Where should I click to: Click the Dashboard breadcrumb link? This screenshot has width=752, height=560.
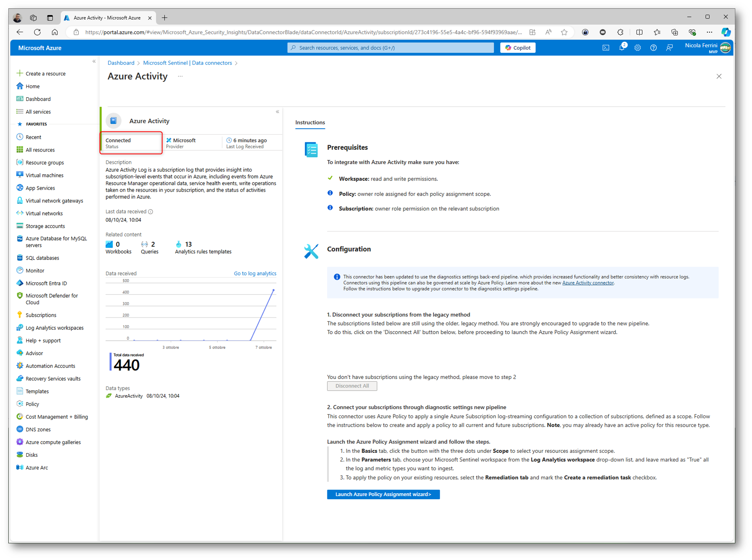121,63
